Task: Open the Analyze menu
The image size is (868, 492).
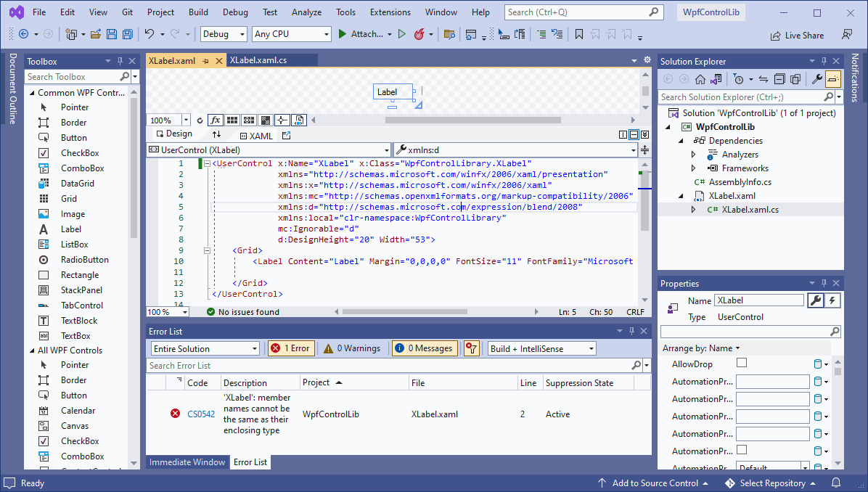Action: [307, 12]
